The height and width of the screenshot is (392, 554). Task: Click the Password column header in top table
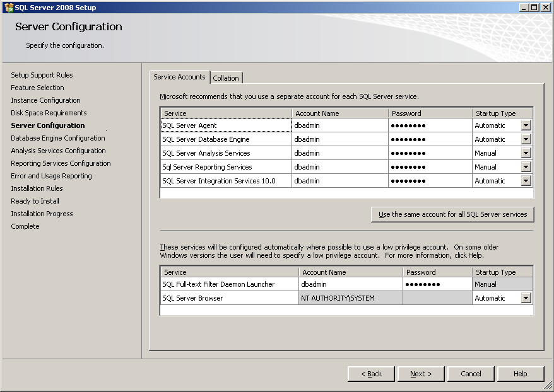coord(430,113)
